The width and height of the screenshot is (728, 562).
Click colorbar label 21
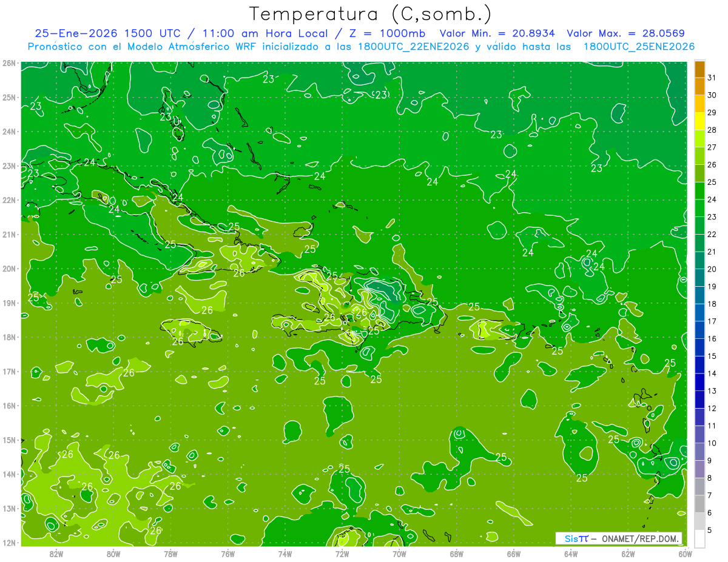[712, 252]
